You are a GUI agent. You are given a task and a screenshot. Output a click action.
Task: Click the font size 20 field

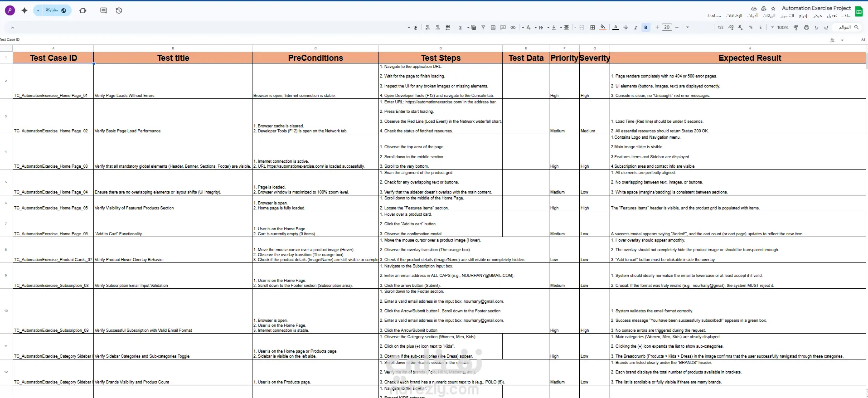[x=667, y=27]
